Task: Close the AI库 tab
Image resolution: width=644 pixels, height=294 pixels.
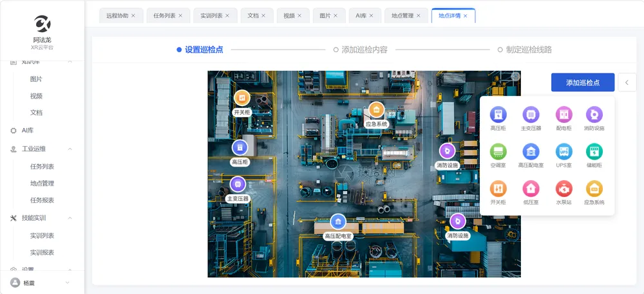Action: pos(372,15)
